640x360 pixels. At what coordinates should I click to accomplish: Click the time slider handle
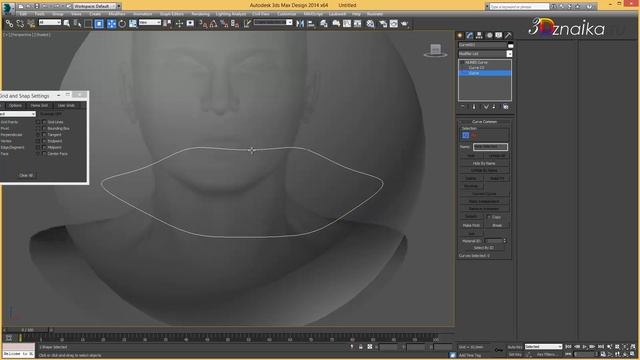28,330
